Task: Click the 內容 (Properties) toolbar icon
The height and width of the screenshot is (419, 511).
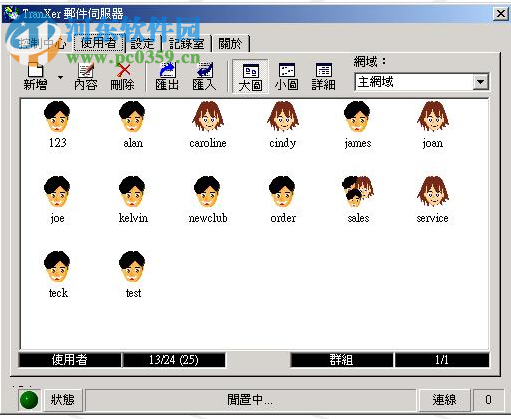Action: point(86,77)
